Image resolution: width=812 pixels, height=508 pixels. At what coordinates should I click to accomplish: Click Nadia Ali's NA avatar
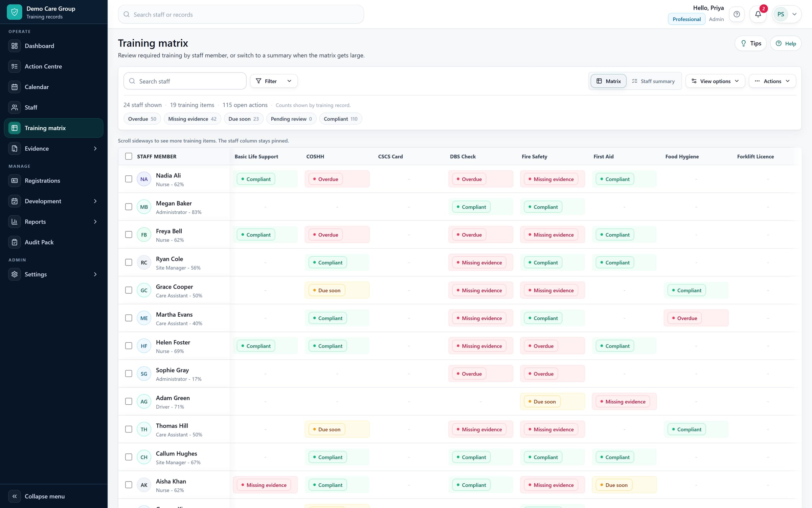(144, 179)
